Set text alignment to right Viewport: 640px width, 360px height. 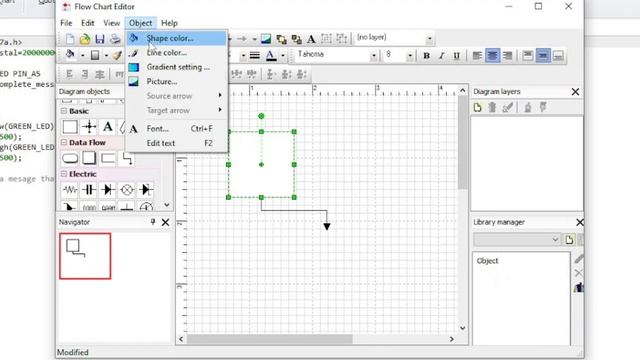[x=508, y=56]
